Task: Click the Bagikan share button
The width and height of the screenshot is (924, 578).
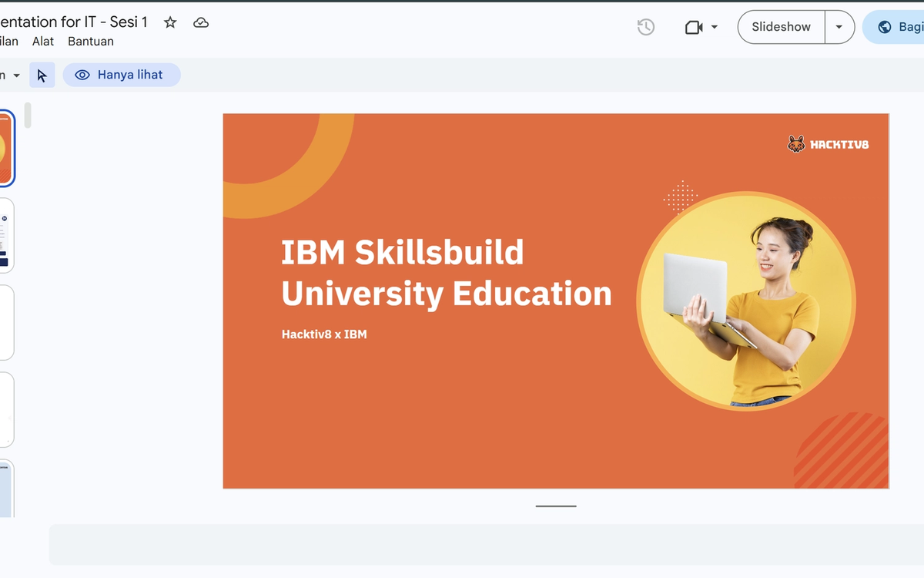Action: 895,27
